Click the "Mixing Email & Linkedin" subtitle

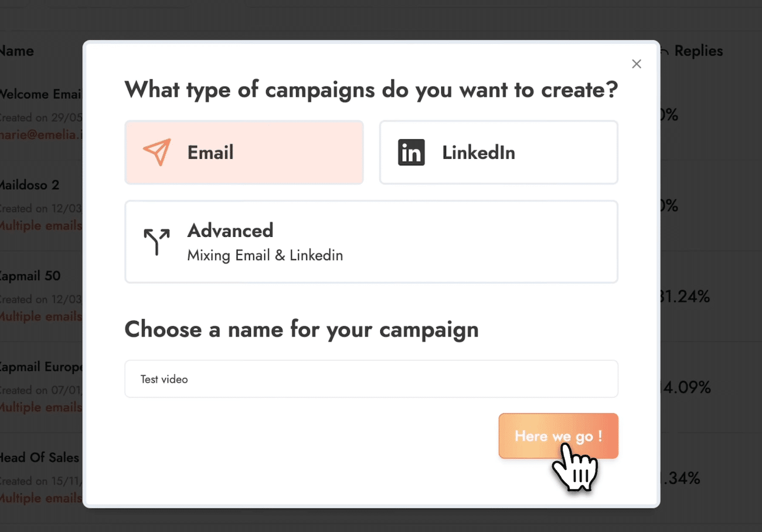tap(265, 255)
